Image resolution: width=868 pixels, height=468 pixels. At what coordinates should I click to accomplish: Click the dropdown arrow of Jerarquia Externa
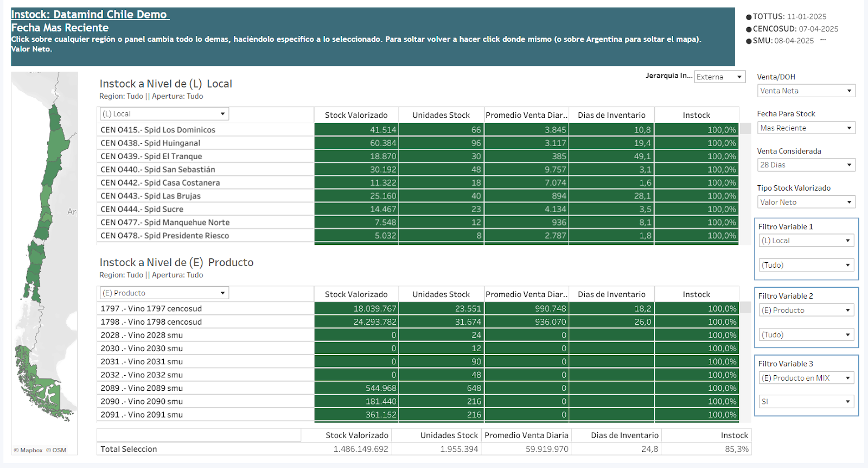[739, 77]
